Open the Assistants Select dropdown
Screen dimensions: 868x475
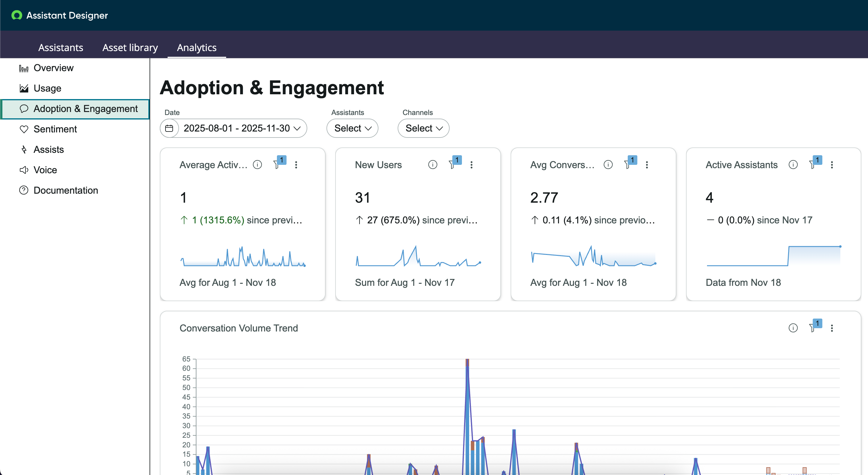[x=353, y=128]
